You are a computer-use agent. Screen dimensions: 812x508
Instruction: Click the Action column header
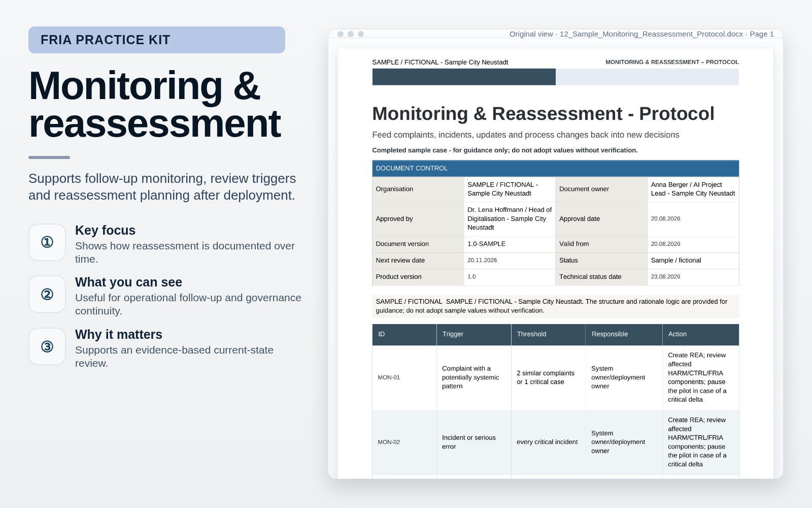[700, 334]
